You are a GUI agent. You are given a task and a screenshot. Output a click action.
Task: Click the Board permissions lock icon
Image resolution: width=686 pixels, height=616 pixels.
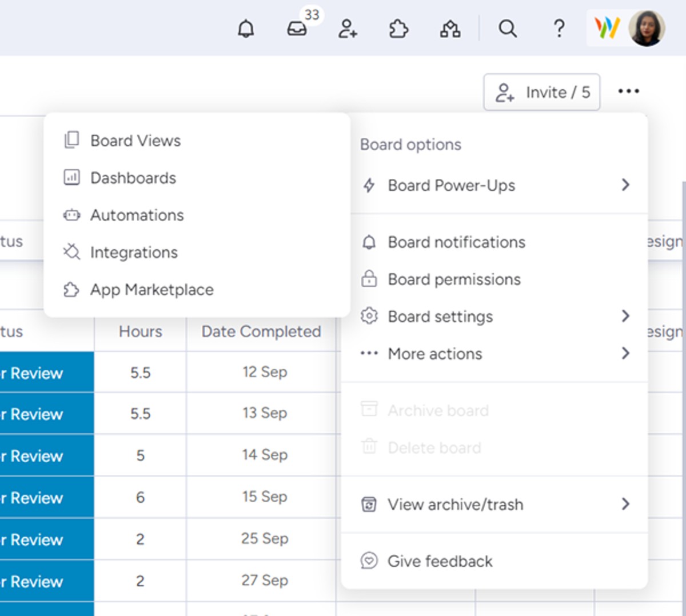pyautogui.click(x=369, y=279)
